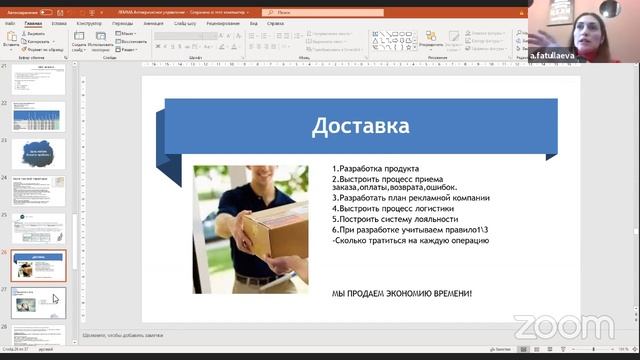Viewport: 640px width, 360px height.
Task: Click Создать слайд new slide icon
Action: point(79,36)
